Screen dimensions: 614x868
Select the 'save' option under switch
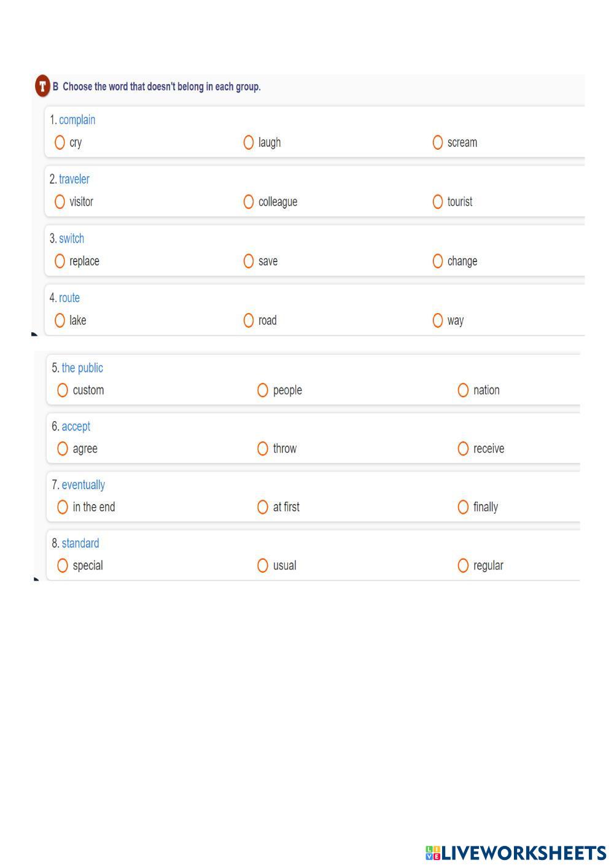click(249, 262)
